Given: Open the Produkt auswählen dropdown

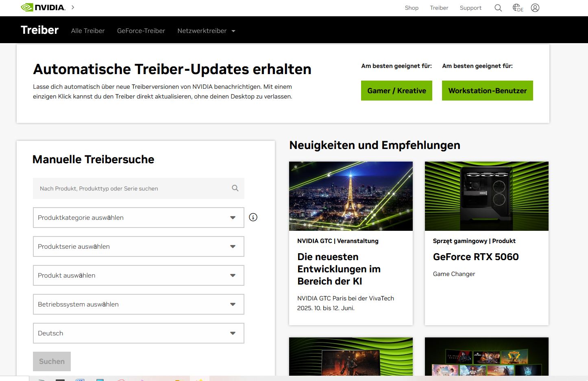Looking at the screenshot, I should coord(139,276).
